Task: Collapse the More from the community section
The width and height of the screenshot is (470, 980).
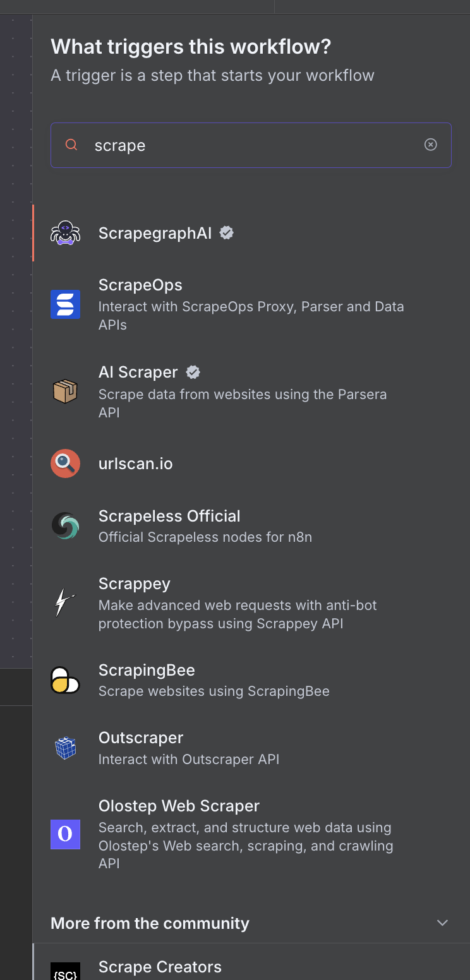Action: tap(442, 923)
